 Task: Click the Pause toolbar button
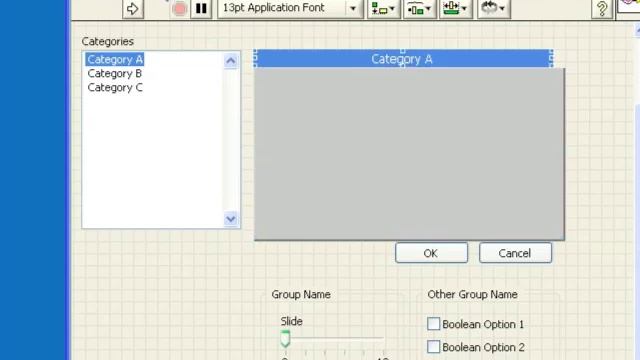[x=201, y=9]
